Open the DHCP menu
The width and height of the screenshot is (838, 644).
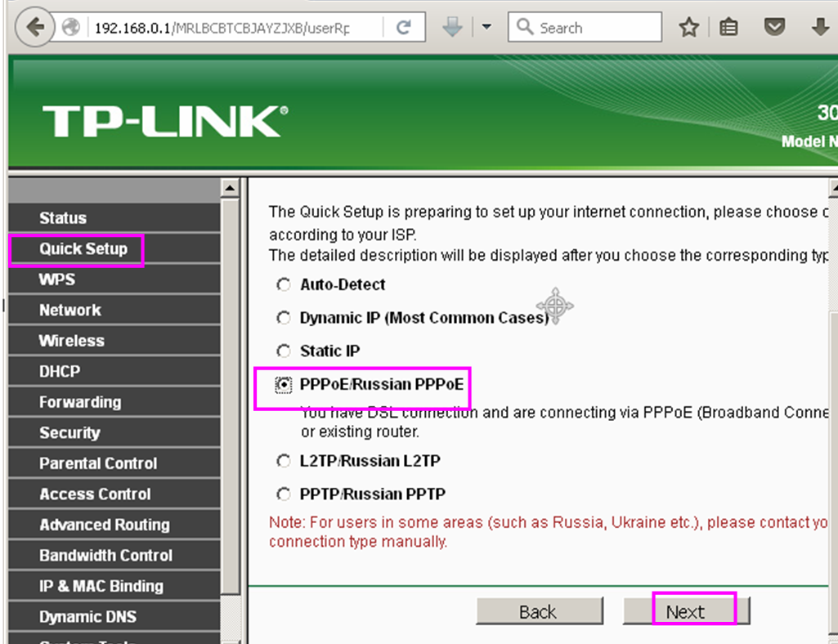tap(114, 371)
